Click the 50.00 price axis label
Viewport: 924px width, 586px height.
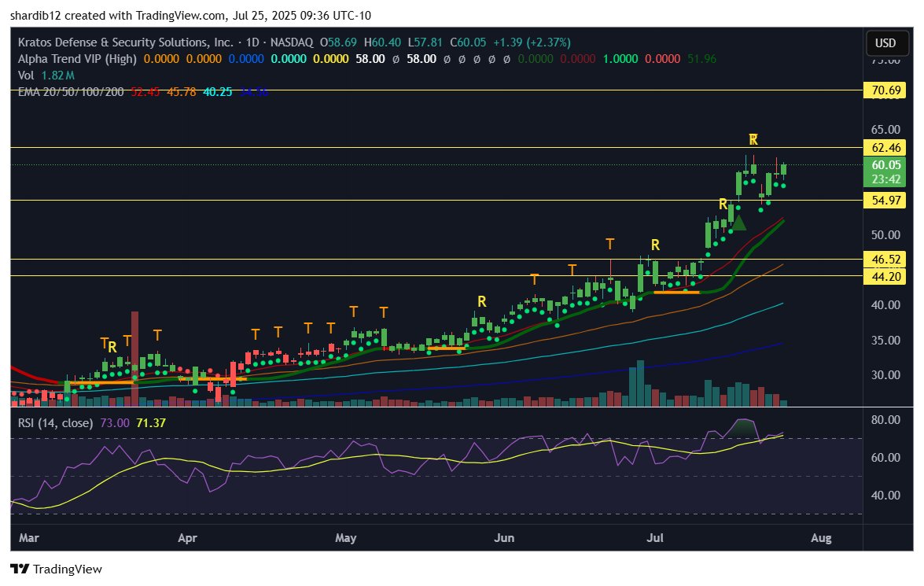[x=885, y=234]
